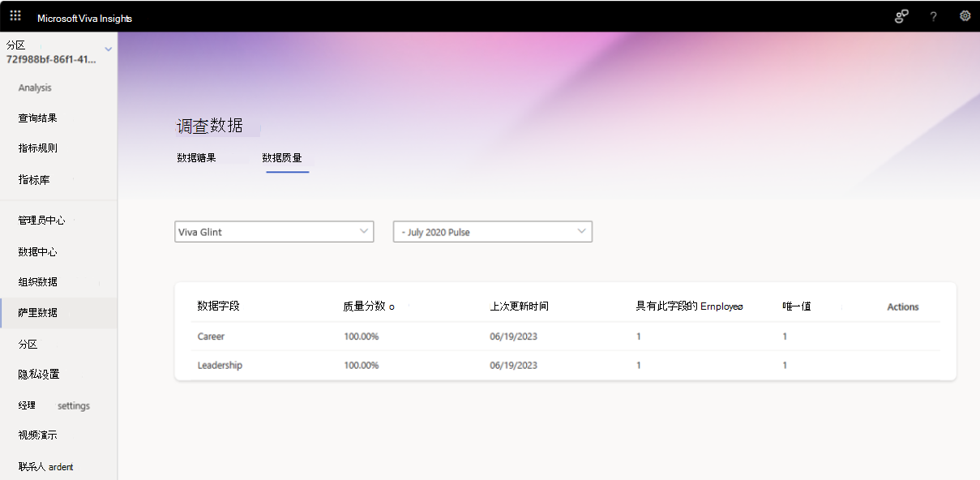Screen dimensions: 980x480
Task: Navigate to 数据中心
Action: pyautogui.click(x=36, y=251)
